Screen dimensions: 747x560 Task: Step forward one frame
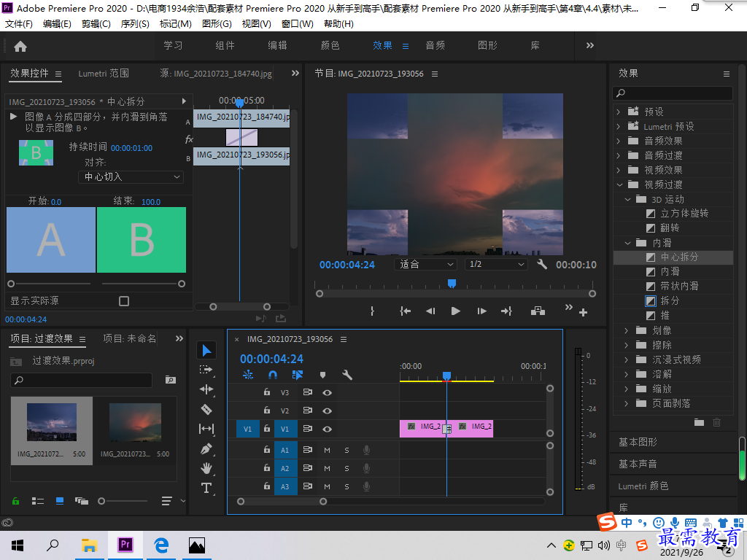(x=481, y=311)
